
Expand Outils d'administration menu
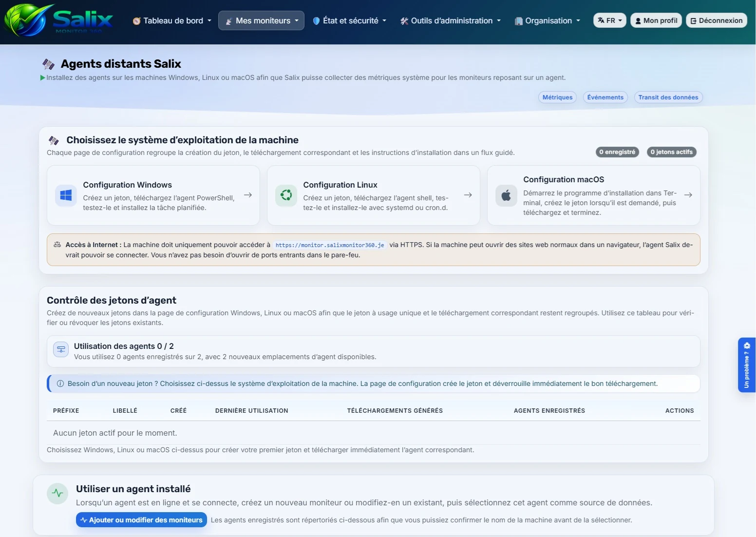450,20
